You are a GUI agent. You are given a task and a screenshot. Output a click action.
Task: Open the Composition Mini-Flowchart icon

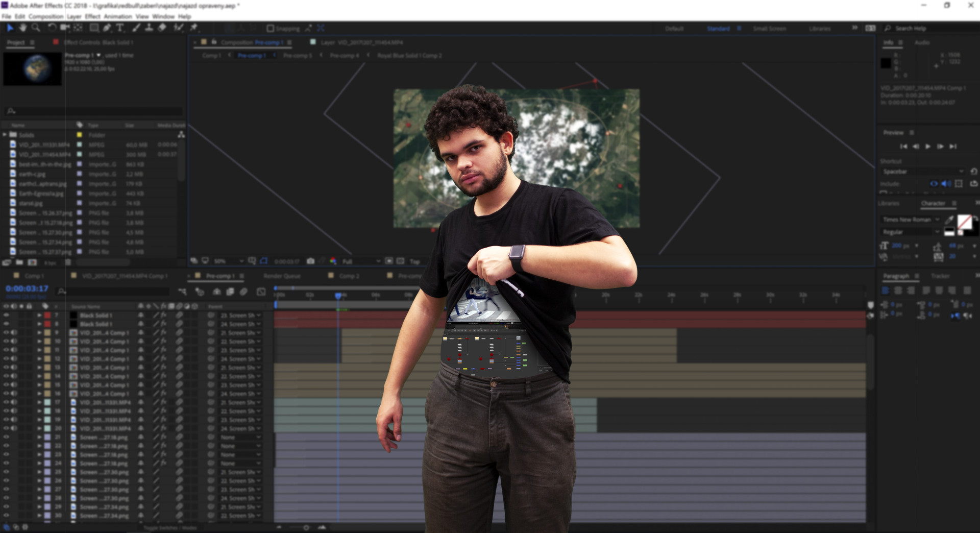tap(182, 292)
